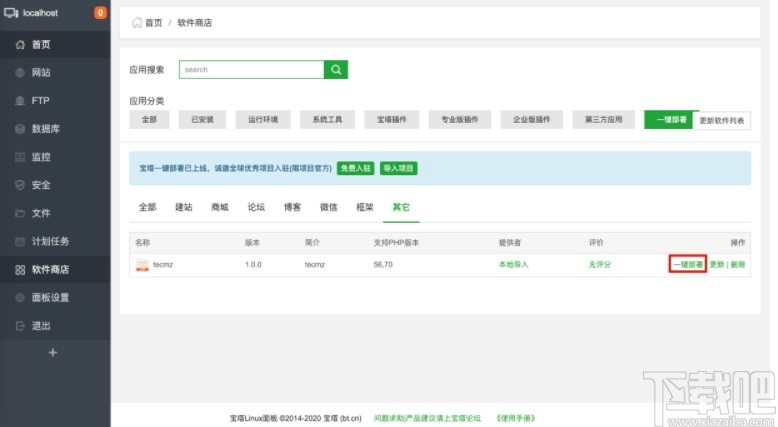778x427 pixels.
Task: Click the breadcrumb home house icon
Action: pyautogui.click(x=136, y=23)
